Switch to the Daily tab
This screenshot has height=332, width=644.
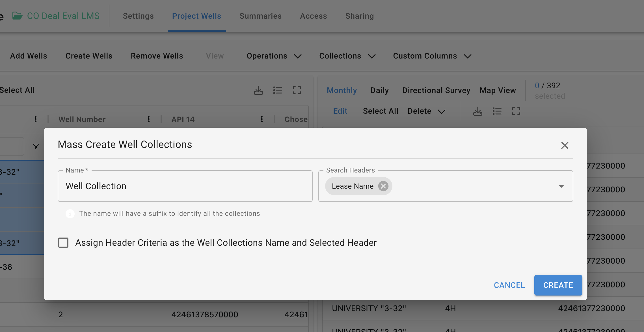click(379, 90)
